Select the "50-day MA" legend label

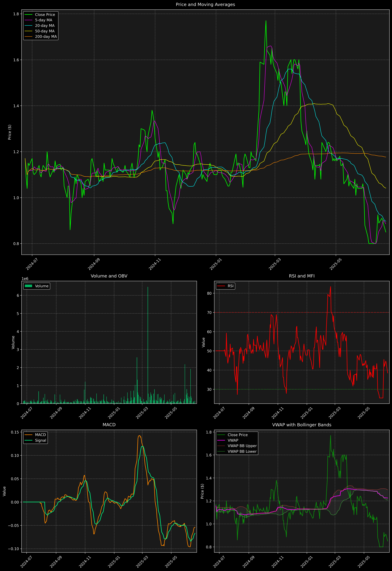click(x=45, y=31)
